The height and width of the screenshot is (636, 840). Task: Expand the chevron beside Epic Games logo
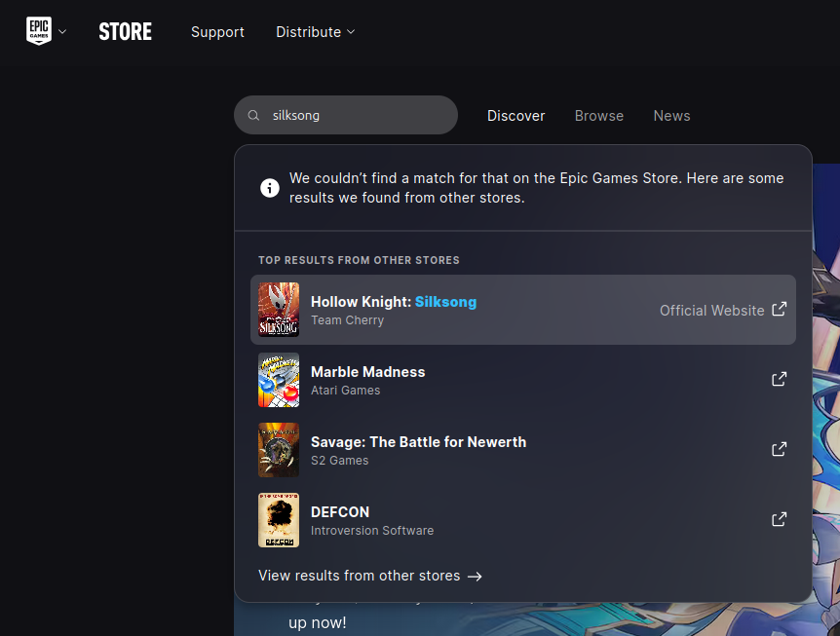pos(62,31)
